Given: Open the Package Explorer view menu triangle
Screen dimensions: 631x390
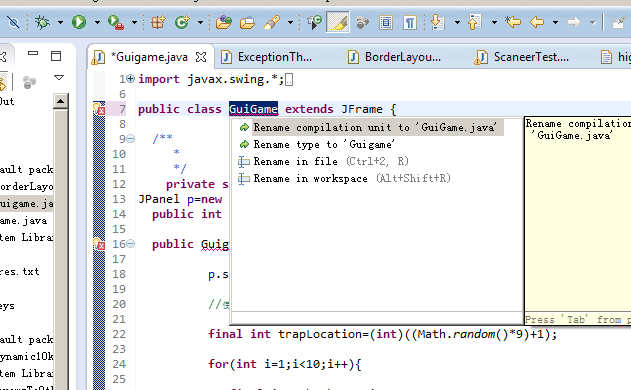Looking at the screenshot, I should click(x=59, y=77).
